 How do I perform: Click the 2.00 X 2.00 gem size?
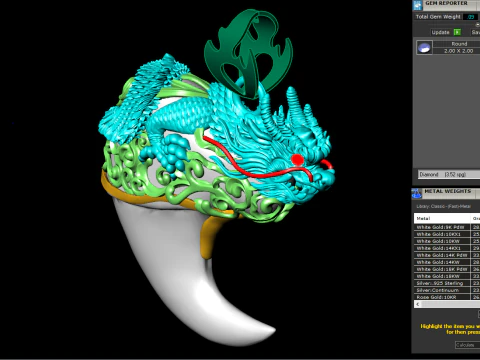459,51
